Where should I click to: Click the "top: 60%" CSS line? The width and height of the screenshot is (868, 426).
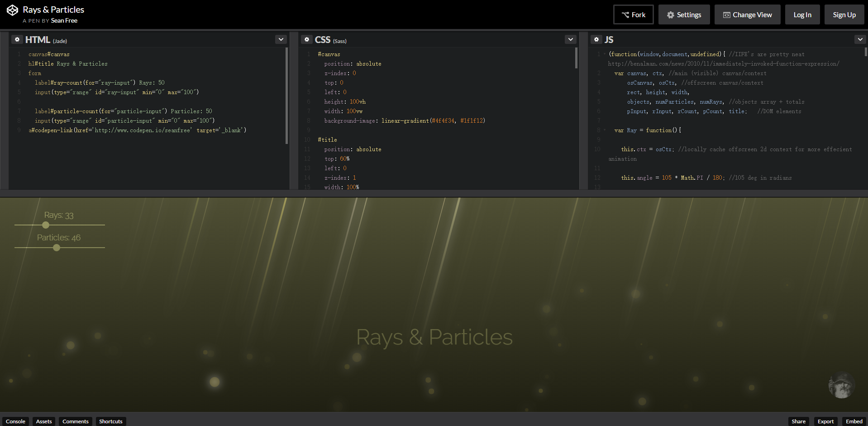(x=337, y=159)
